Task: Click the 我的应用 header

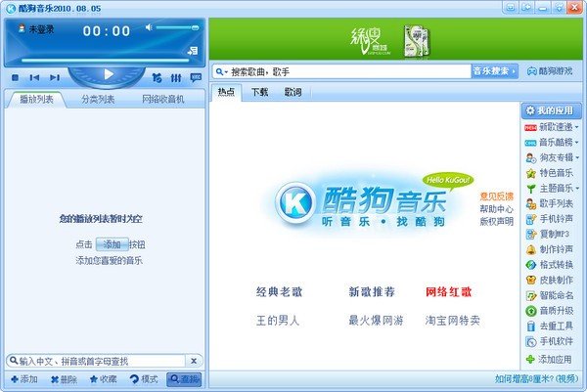Action: point(551,110)
